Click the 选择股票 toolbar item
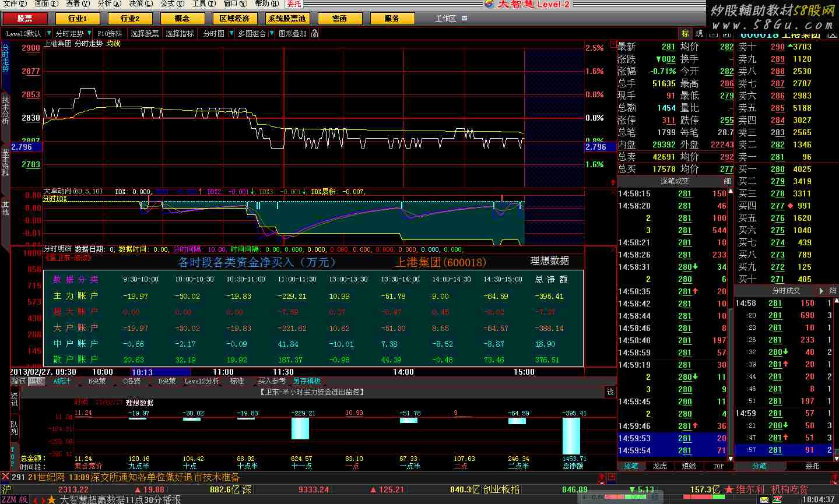The height and width of the screenshot is (504, 839). (145, 34)
